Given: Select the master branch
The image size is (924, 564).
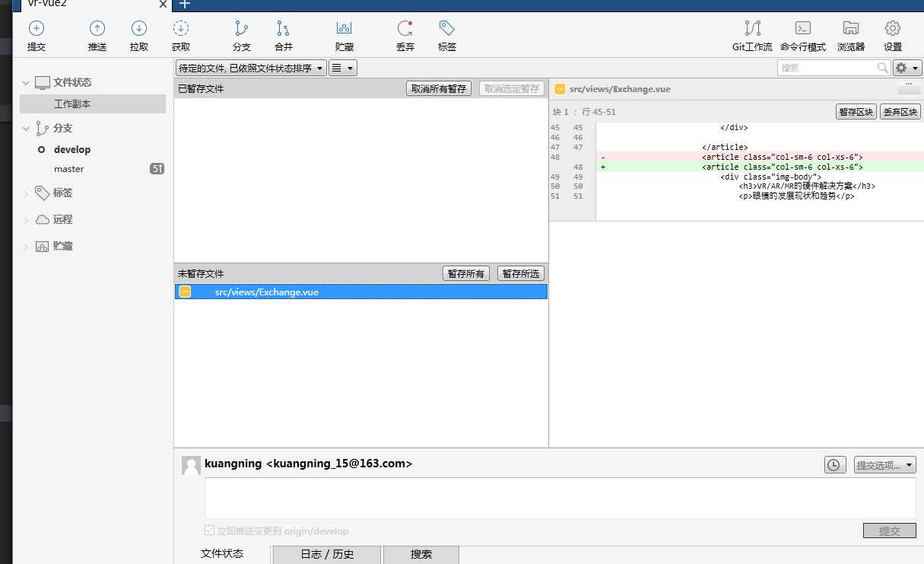Looking at the screenshot, I should tap(68, 169).
